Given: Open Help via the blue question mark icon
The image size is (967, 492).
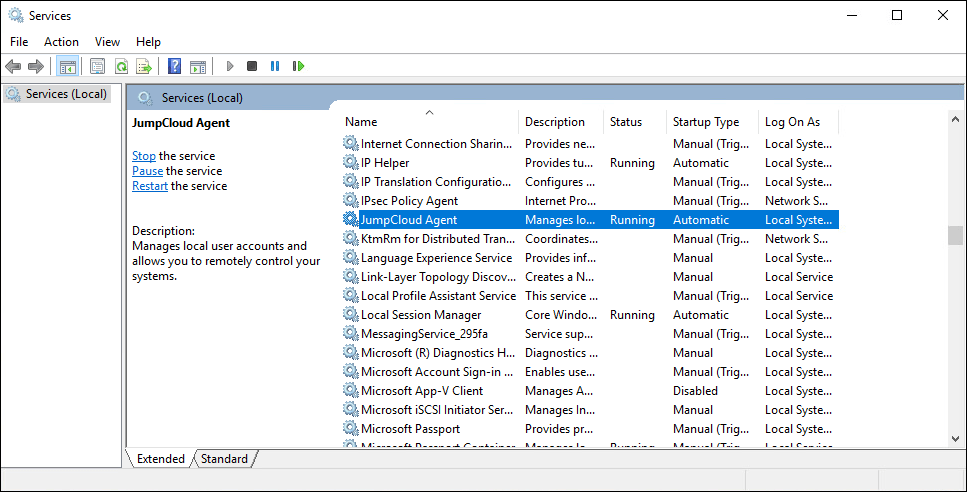Looking at the screenshot, I should point(175,66).
